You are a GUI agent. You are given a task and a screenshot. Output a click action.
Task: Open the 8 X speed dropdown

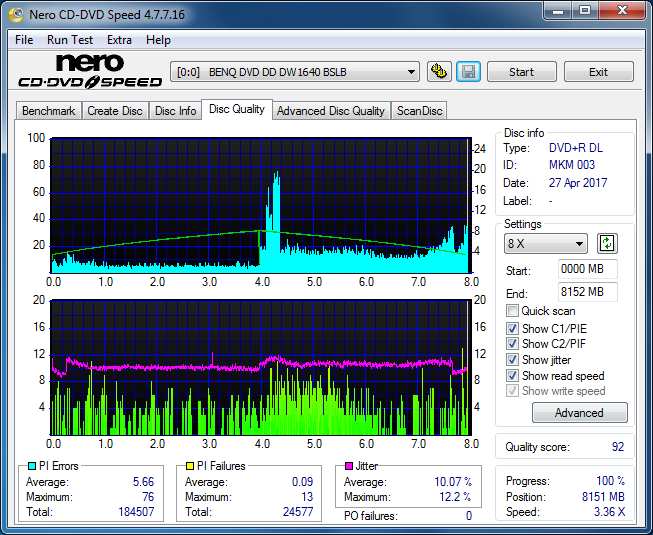546,244
